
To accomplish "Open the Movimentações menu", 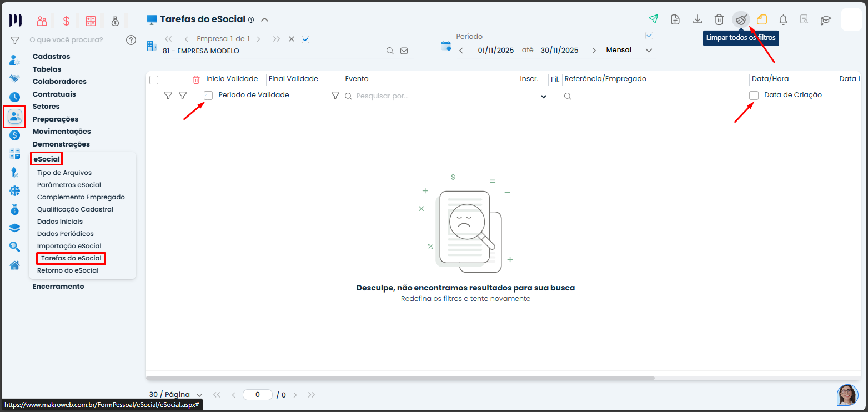I will (62, 132).
